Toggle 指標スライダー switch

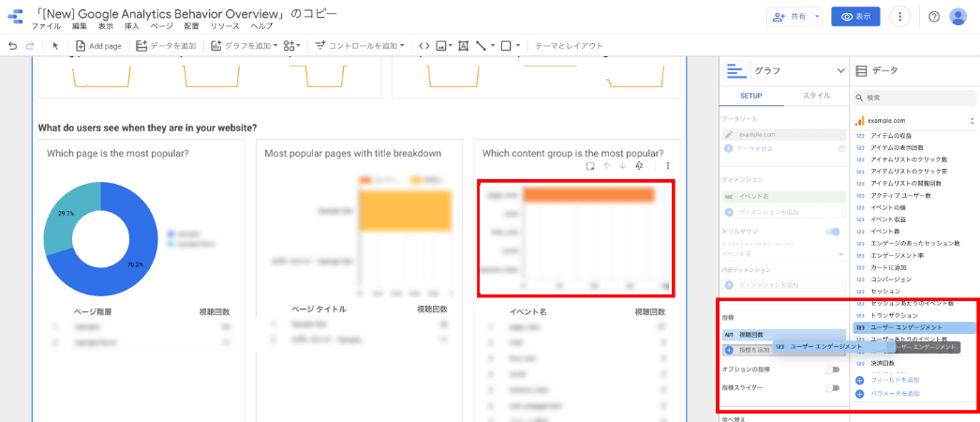[x=833, y=388]
